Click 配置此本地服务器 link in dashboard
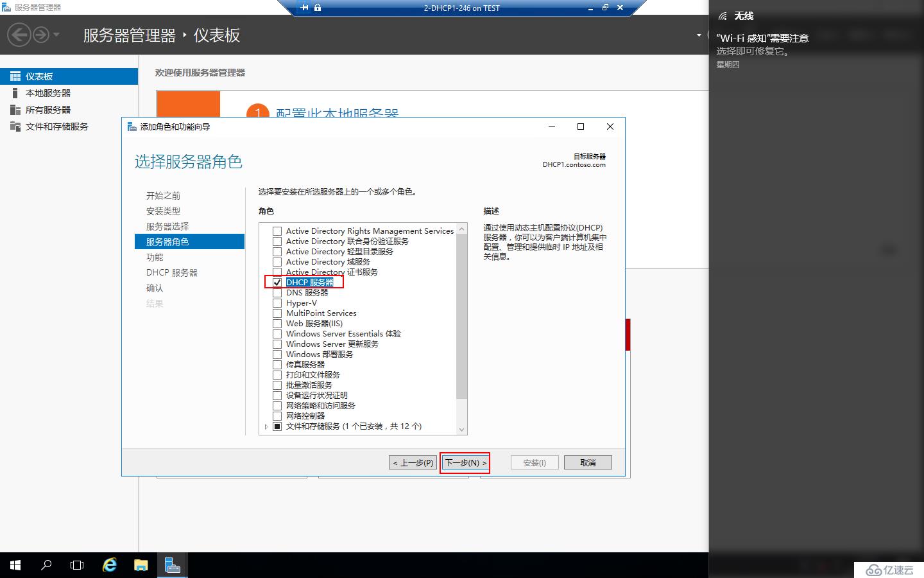The height and width of the screenshot is (578, 924). pyautogui.click(x=338, y=114)
